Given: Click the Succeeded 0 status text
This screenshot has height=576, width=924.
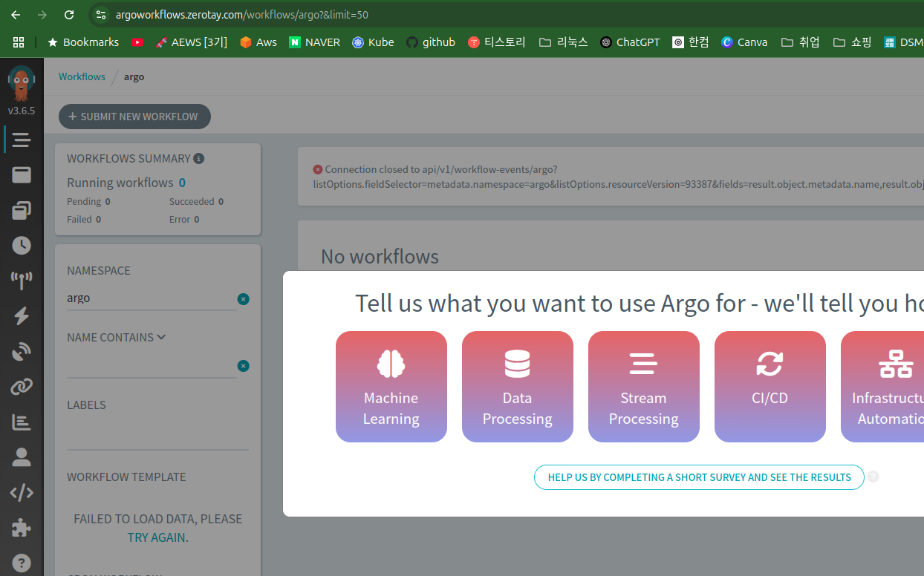Looking at the screenshot, I should 196,201.
